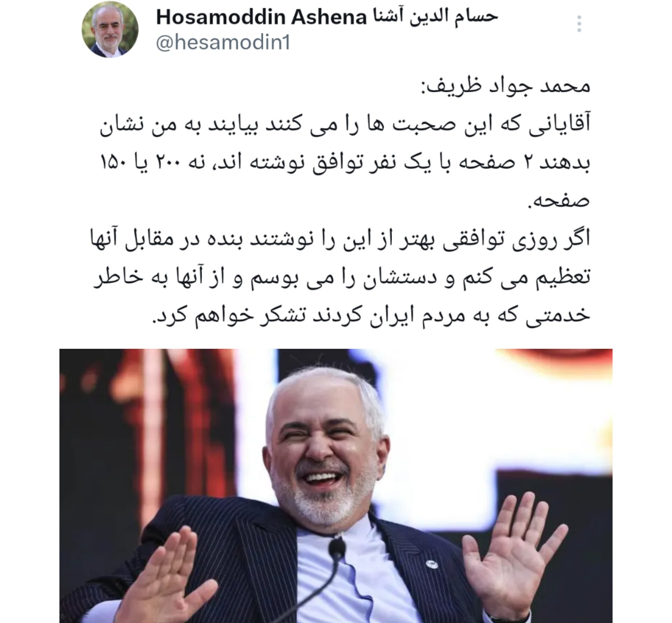Open the @hesamodin1 handle link

click(x=223, y=43)
